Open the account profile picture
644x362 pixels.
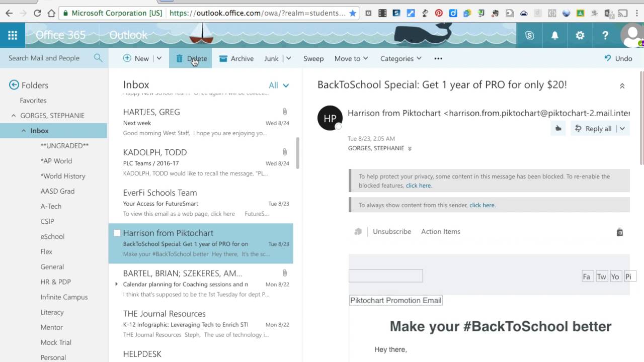[631, 35]
